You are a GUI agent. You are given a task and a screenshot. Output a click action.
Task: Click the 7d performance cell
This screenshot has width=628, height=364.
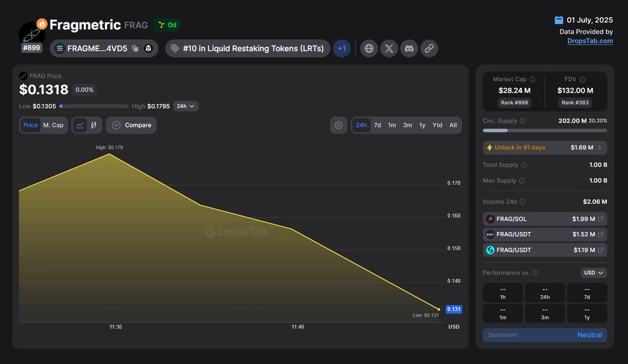click(x=587, y=293)
